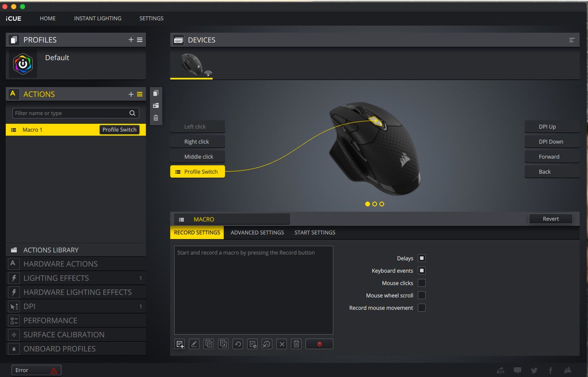
Task: Switch to second mouse view dot
Action: [x=375, y=204]
